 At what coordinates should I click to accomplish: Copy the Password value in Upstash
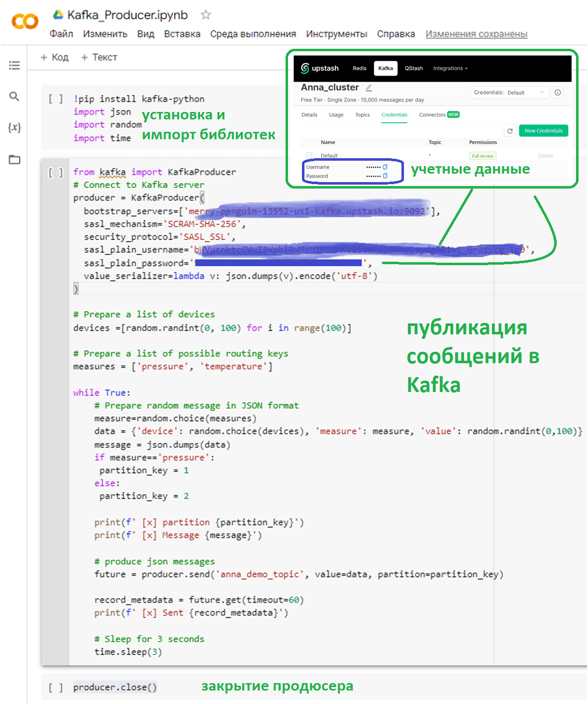point(385,176)
